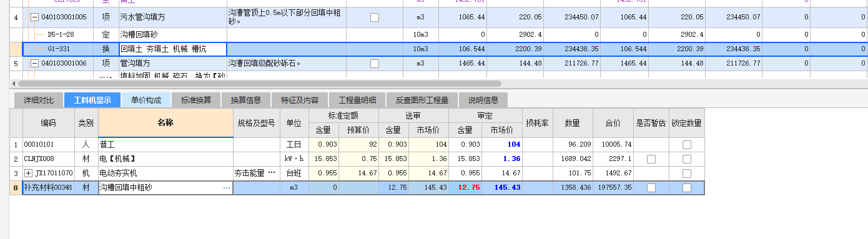This screenshot has width=868, height=239.
Task: Toggle 是否暂估 checkbox for 沟槽回填中粗砂 row
Action: pyautogui.click(x=651, y=188)
